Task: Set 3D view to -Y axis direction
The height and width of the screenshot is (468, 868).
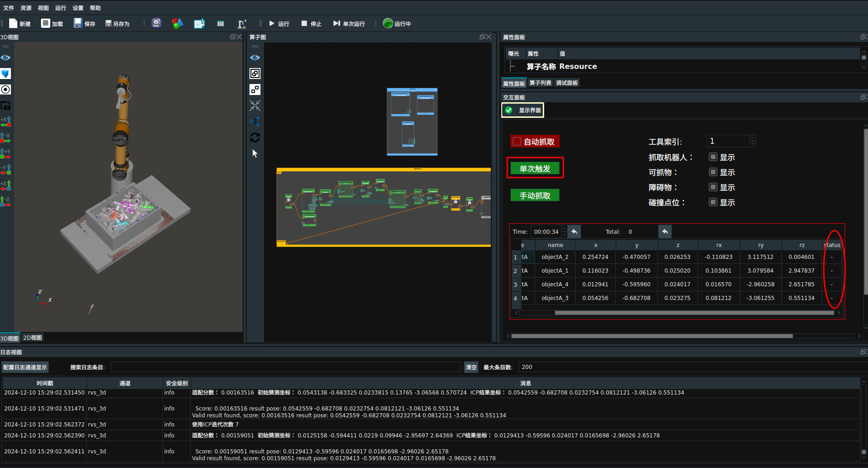Action: click(x=5, y=169)
